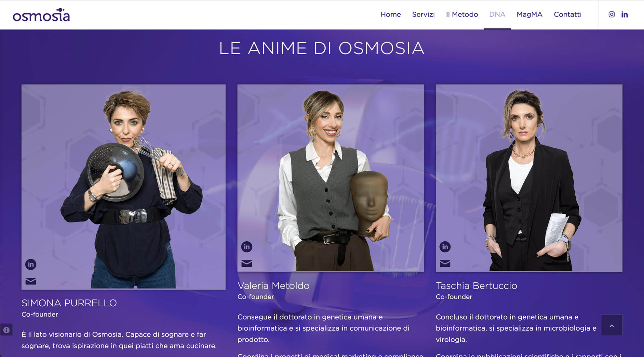644x357 pixels.
Task: Click Valeria Metoldo's portrait photo
Action: tap(331, 178)
